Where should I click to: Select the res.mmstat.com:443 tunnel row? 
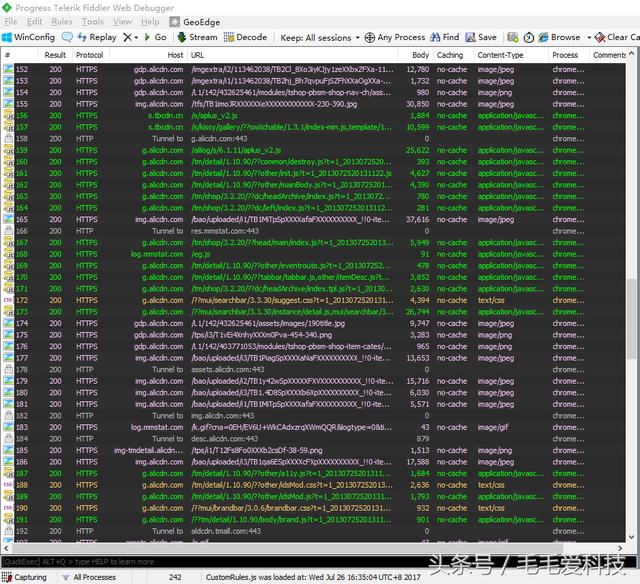313,231
